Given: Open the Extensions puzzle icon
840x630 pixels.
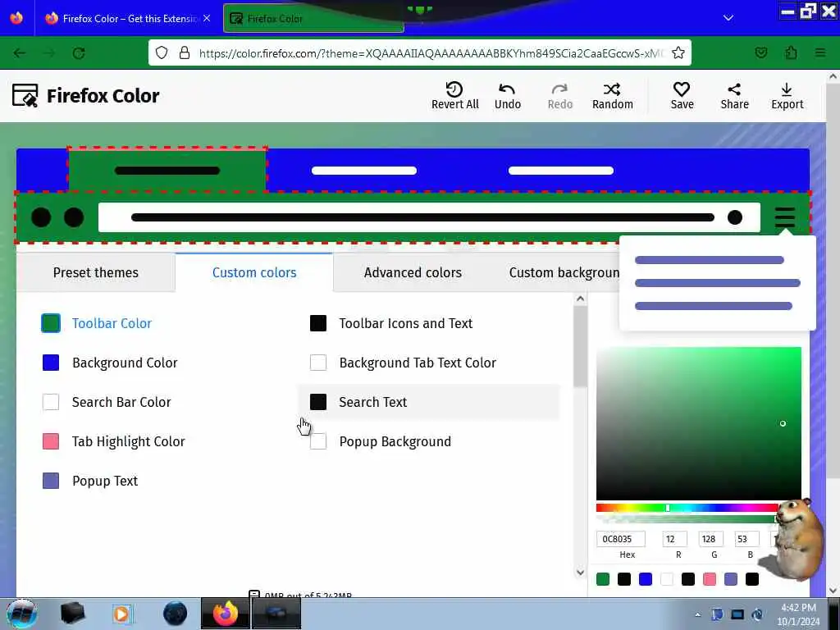Looking at the screenshot, I should 791,53.
